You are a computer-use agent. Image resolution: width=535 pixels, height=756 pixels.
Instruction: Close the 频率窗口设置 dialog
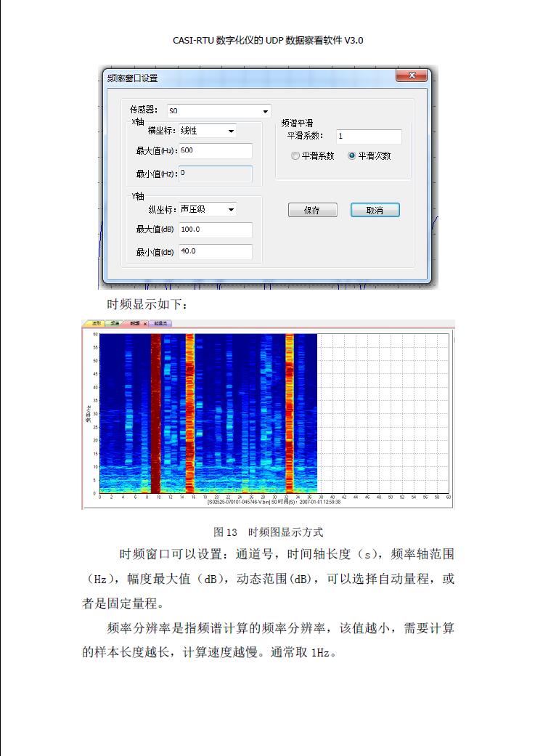click(x=412, y=76)
